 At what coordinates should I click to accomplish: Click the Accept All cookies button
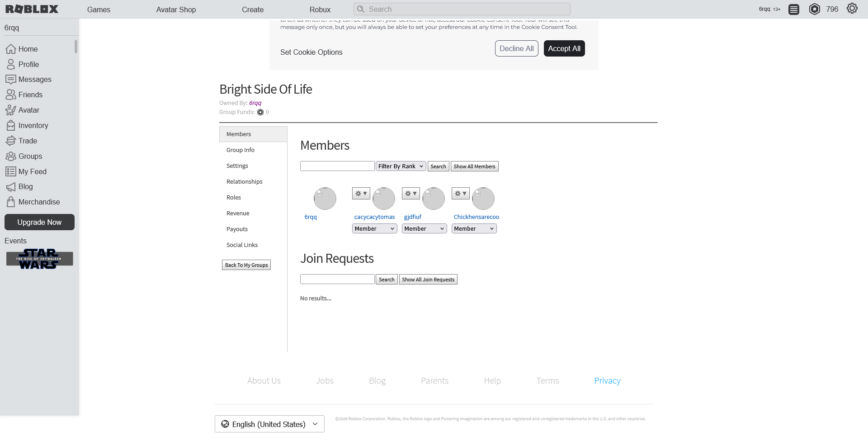564,48
